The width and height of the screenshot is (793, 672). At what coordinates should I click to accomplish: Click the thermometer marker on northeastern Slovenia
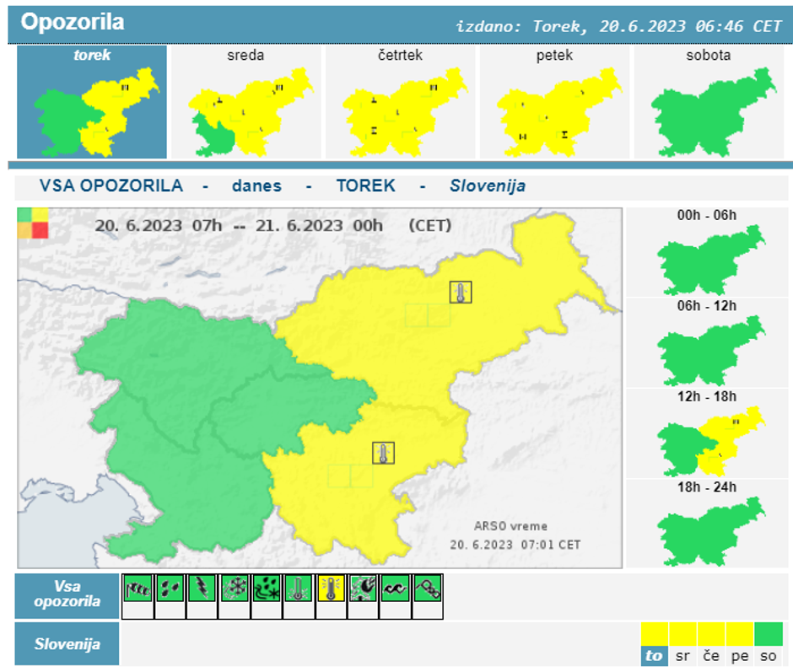tap(461, 293)
